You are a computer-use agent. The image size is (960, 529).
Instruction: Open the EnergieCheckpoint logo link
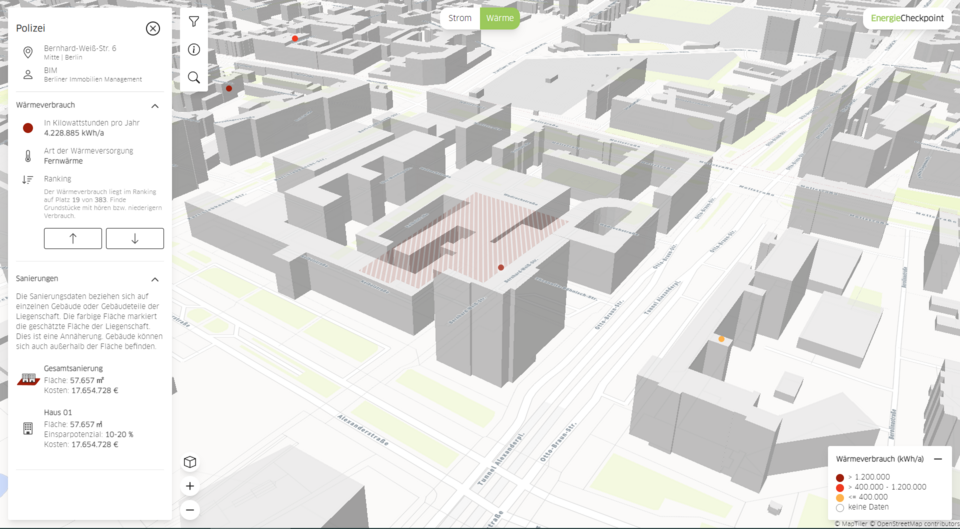pyautogui.click(x=907, y=18)
